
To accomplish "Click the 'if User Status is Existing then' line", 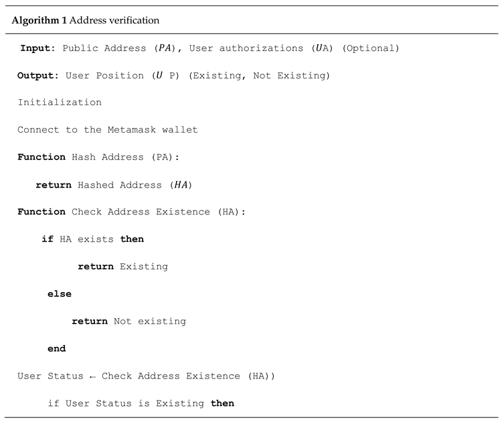I will (141, 403).
